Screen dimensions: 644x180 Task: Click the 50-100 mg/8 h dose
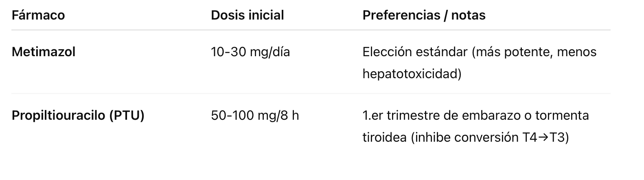pos(255,116)
